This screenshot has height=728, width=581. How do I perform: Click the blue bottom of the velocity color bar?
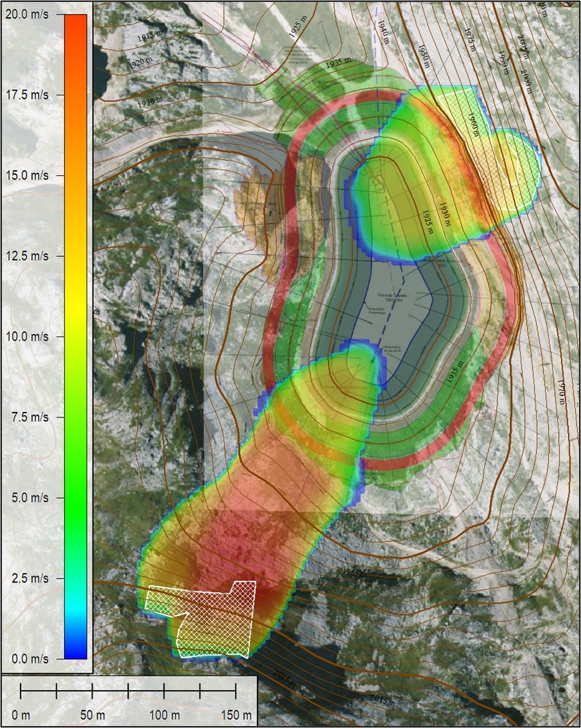pyautogui.click(x=75, y=651)
